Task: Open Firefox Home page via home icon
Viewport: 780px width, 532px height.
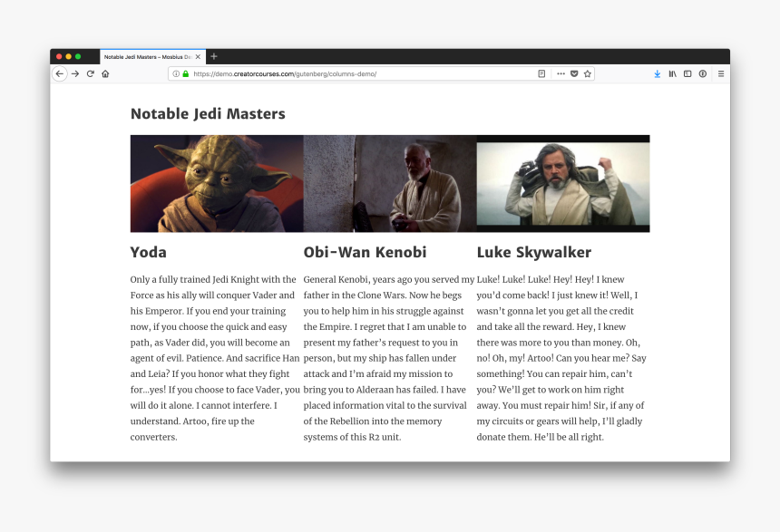Action: 103,73
